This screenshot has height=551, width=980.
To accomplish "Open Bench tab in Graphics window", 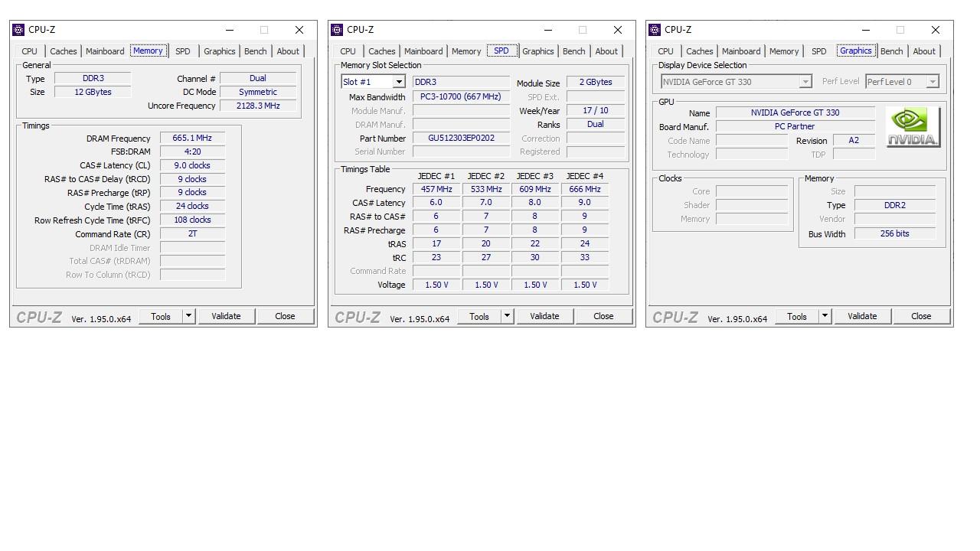I will (892, 51).
